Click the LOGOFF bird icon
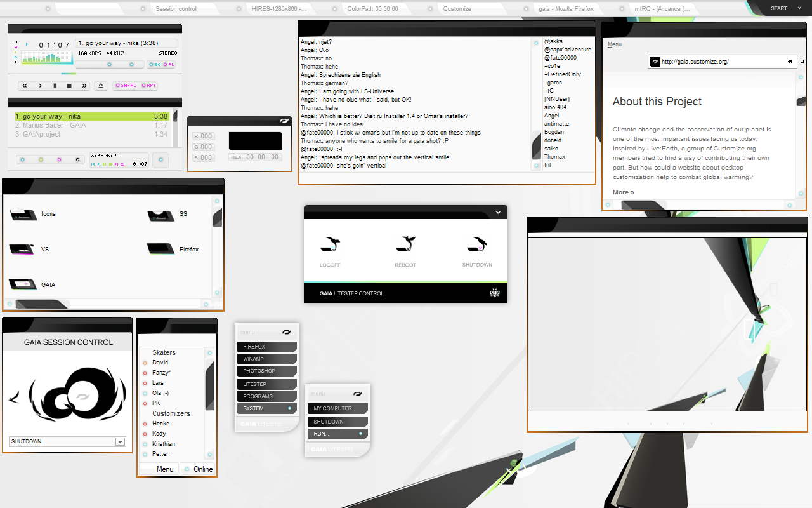The width and height of the screenshot is (812, 508). point(330,244)
